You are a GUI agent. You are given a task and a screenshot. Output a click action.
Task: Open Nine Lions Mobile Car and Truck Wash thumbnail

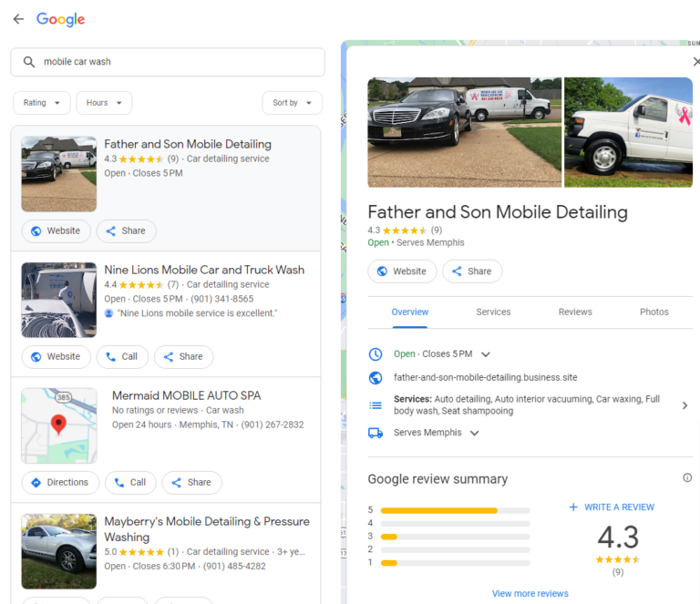pos(59,300)
